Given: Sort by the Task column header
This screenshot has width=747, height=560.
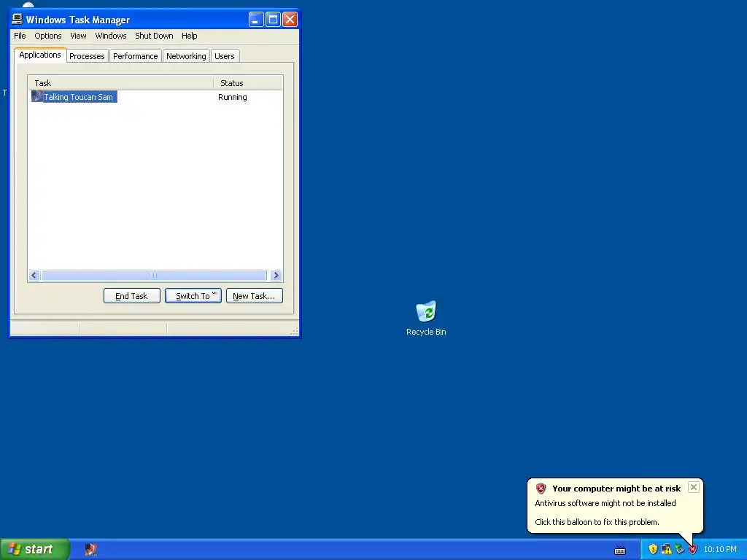Looking at the screenshot, I should (x=121, y=83).
